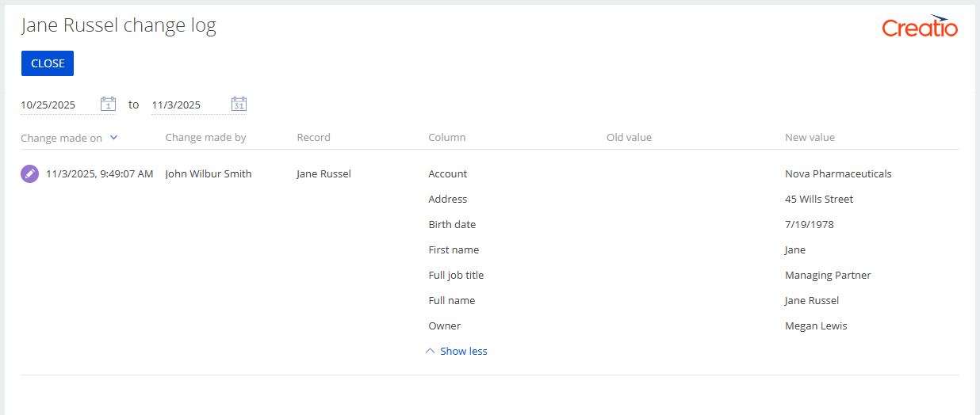Click the 11/3/2025, 9:49:07 AM timestamp
Image resolution: width=980 pixels, height=415 pixels.
[x=99, y=173]
